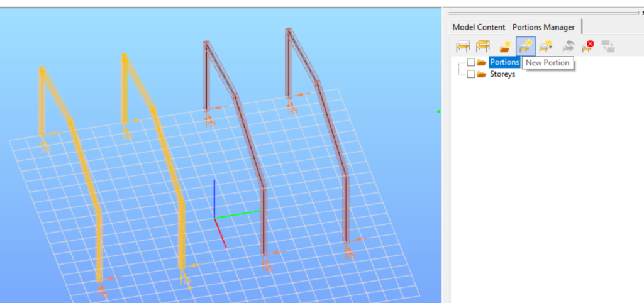
Task: Click the folder icon beside Storeys
Action: coord(482,74)
